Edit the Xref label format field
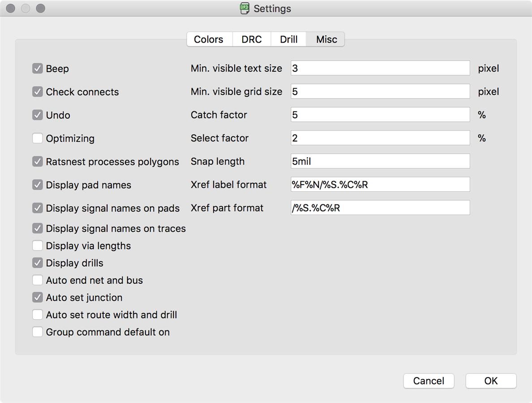Viewport: 532px width, 403px height. pos(380,185)
